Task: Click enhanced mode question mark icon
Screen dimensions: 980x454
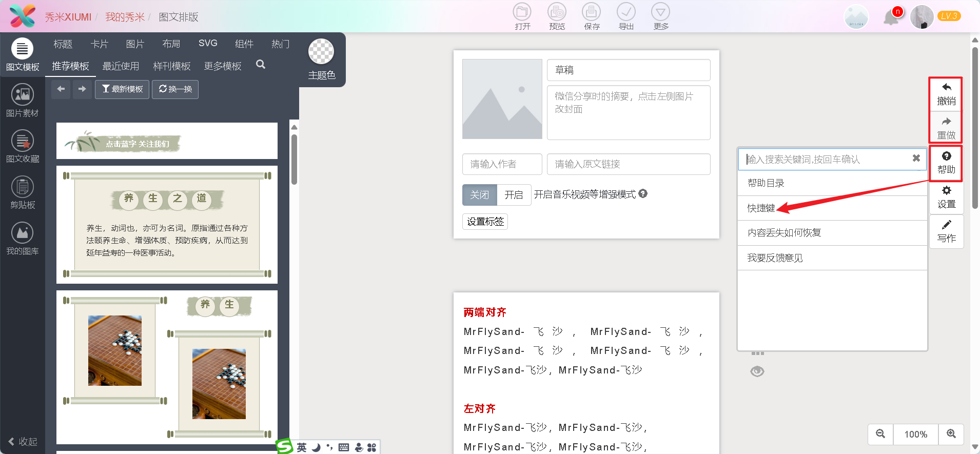Action: 643,194
